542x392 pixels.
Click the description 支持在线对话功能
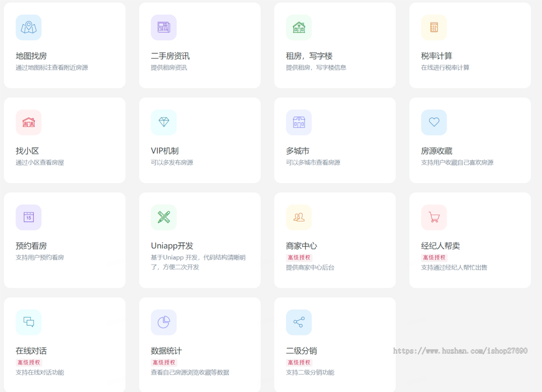tap(40, 373)
